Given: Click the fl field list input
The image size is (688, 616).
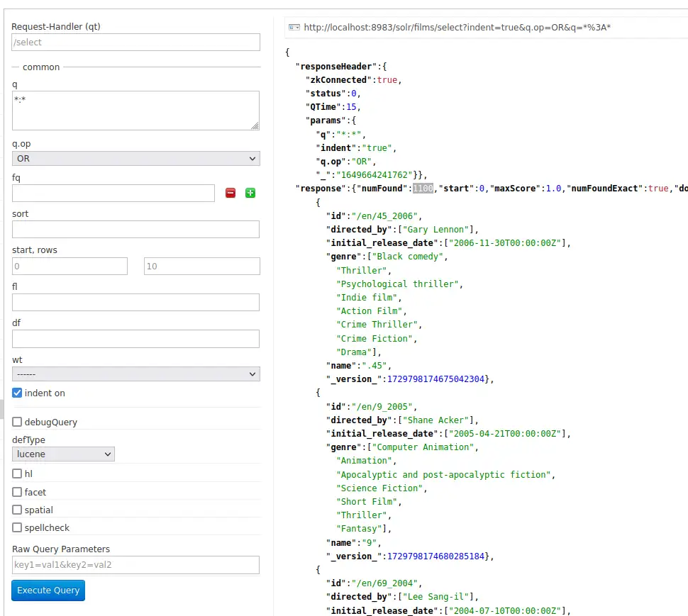Looking at the screenshot, I should [135, 302].
